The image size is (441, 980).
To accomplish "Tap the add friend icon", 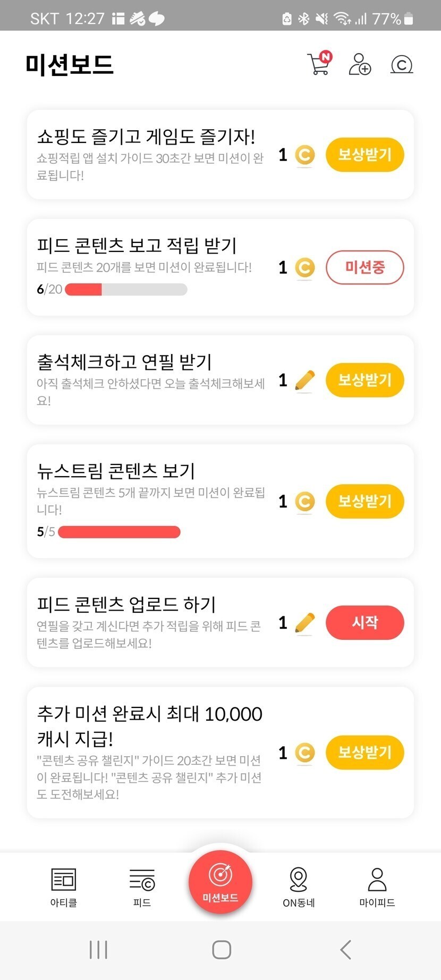I will point(360,65).
